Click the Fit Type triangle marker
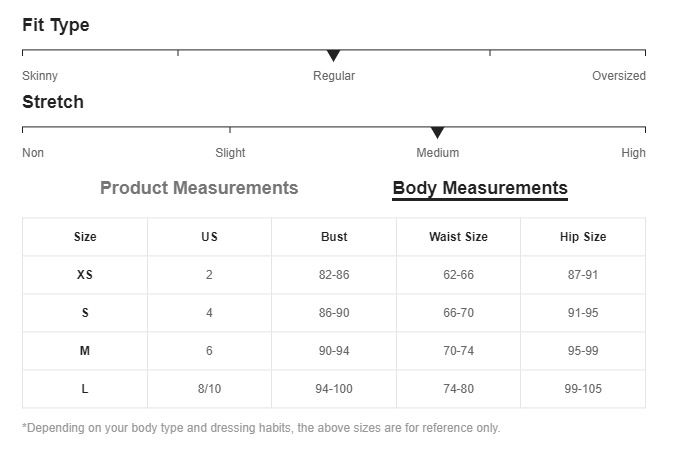The height and width of the screenshot is (466, 686). click(334, 56)
